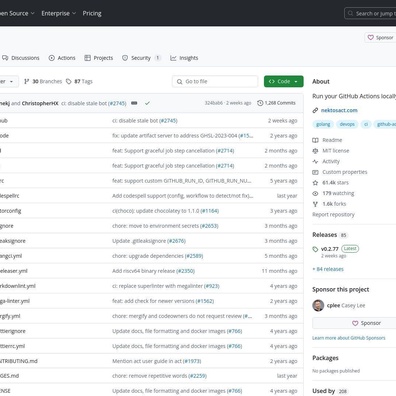Viewport: 396px width, 396px height.
Task: Open the Releases heading link
Action: (325, 235)
